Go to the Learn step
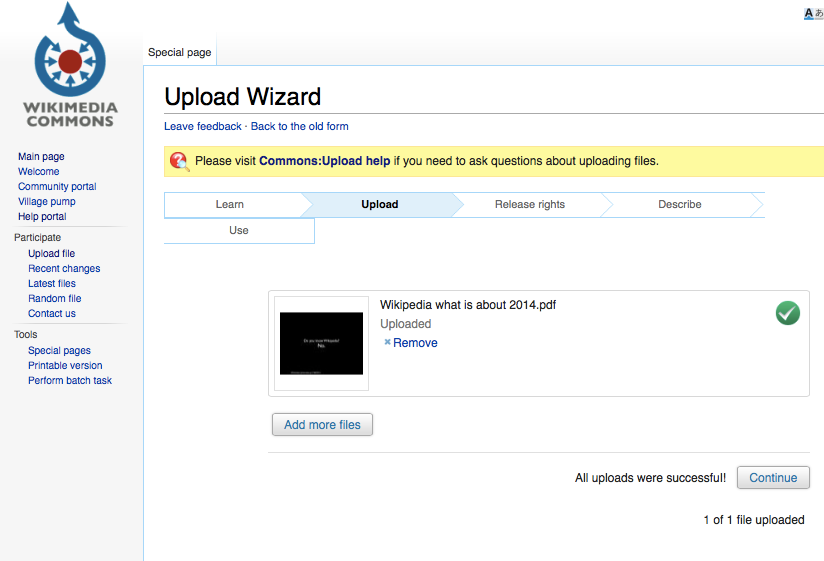This screenshot has height=561, width=824. point(230,204)
